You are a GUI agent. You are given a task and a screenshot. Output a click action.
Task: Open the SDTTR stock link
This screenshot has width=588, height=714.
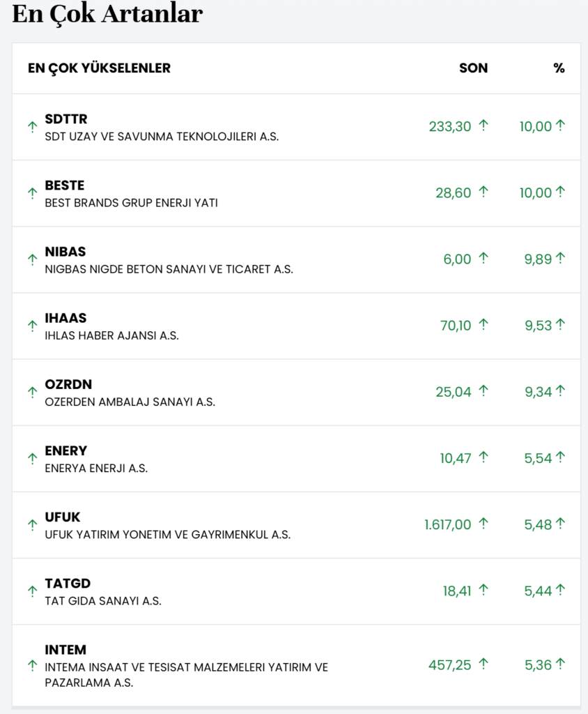click(66, 119)
